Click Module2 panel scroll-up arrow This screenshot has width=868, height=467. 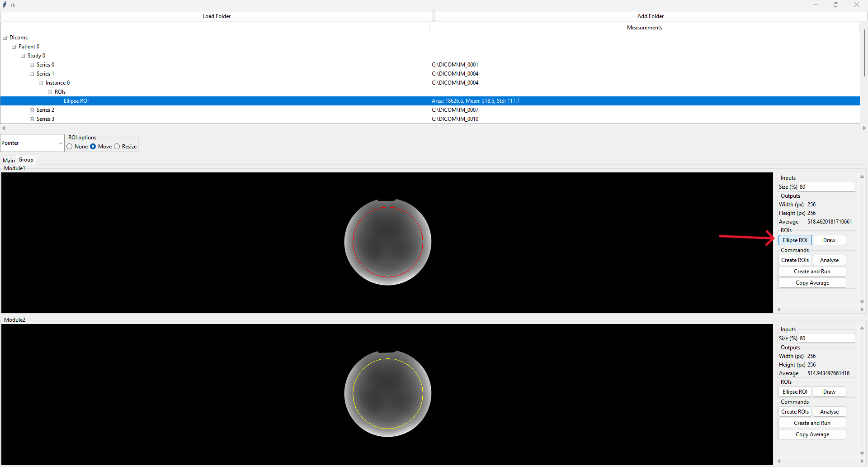(862, 328)
